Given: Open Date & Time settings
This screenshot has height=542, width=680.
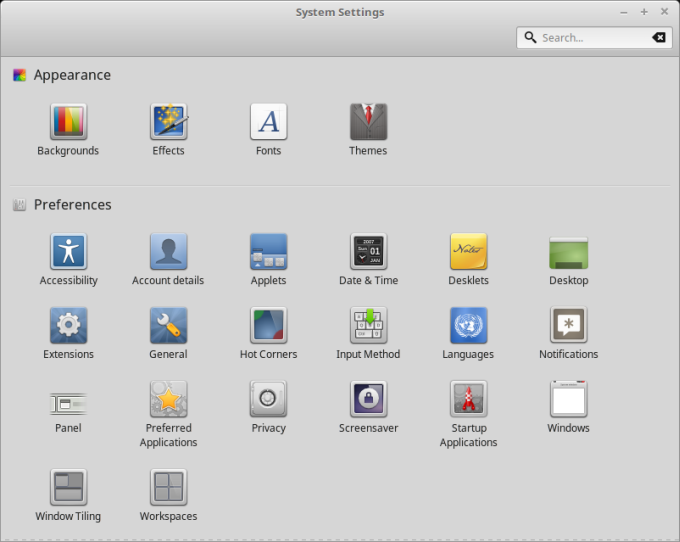Looking at the screenshot, I should tap(368, 252).
